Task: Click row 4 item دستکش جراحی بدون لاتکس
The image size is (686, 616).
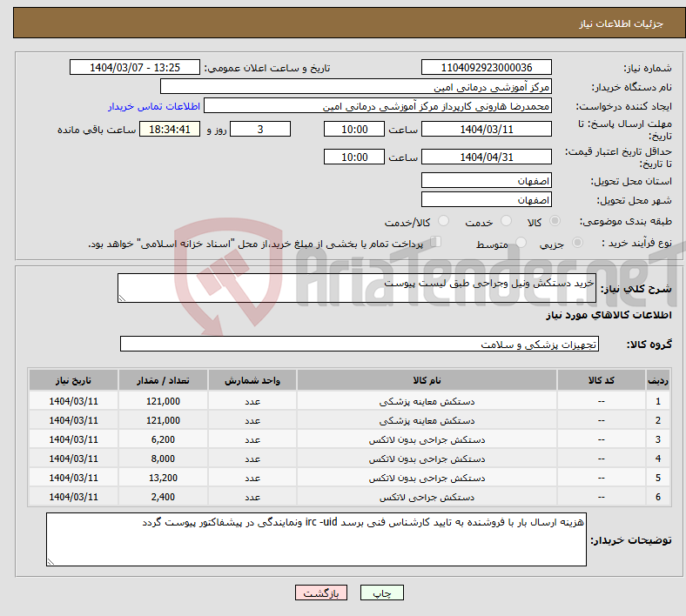Action: (427, 459)
